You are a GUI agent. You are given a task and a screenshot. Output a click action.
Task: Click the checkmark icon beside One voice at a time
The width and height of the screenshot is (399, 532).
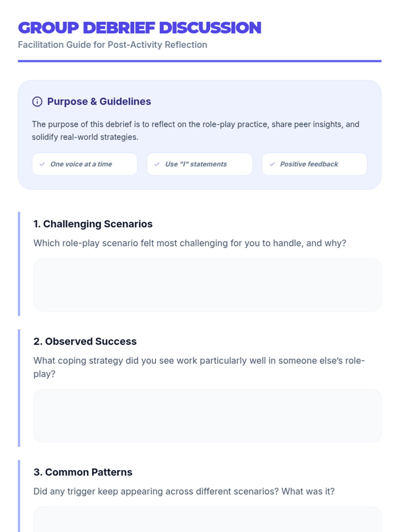(42, 164)
